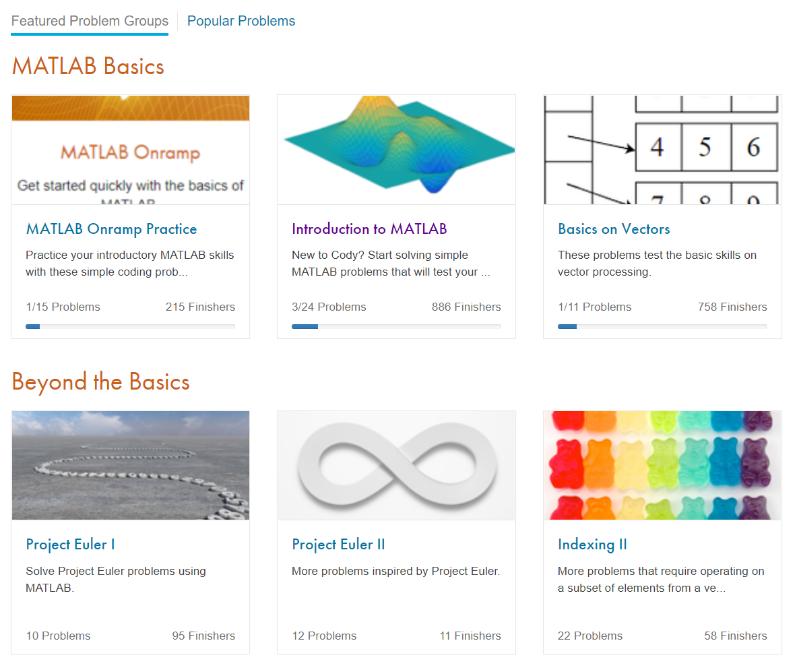
Task: Go to the Project Euler I group
Action: click(70, 545)
